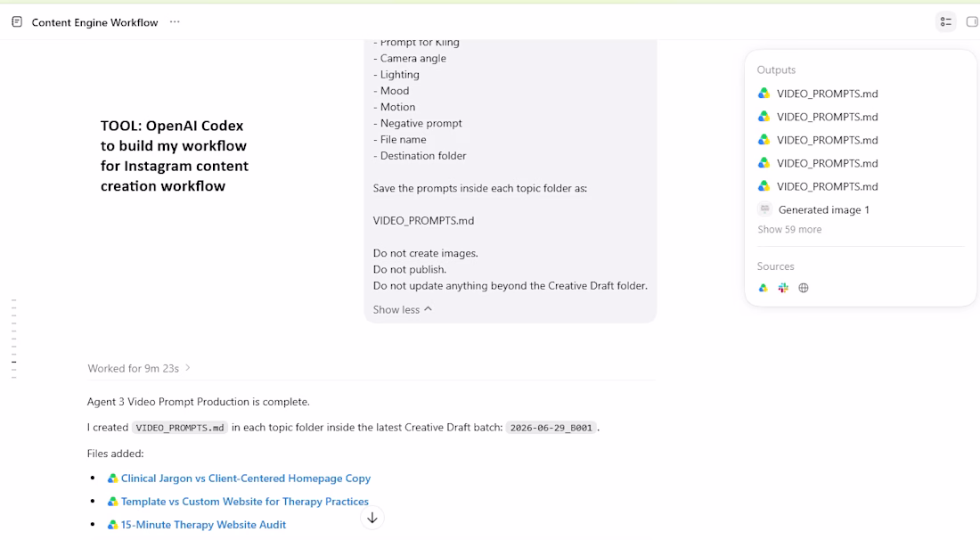Click the Drive icon beside 15-Minute Therapy Audit

pyautogui.click(x=112, y=525)
